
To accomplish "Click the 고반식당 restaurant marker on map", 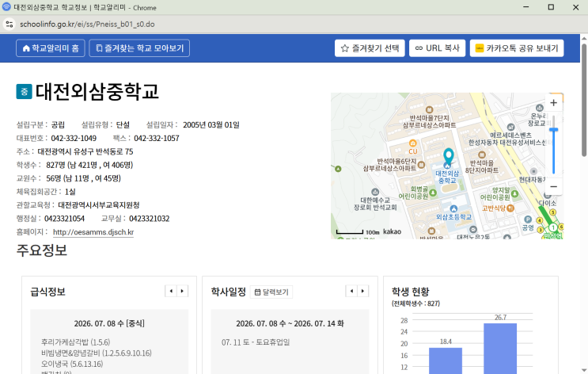I will point(510,208).
